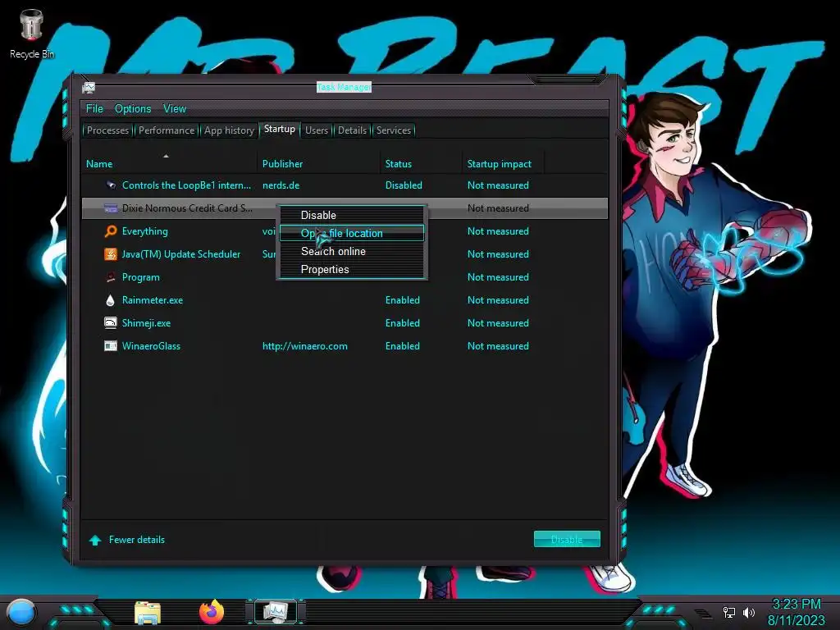840x630 pixels.
Task: Open the Start orb button
Action: (x=21, y=613)
